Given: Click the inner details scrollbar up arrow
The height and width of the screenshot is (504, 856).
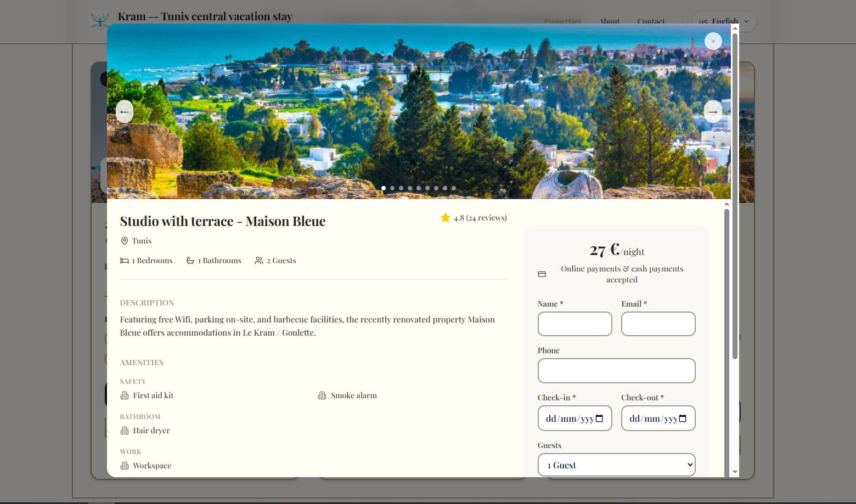Looking at the screenshot, I should pyautogui.click(x=727, y=204).
